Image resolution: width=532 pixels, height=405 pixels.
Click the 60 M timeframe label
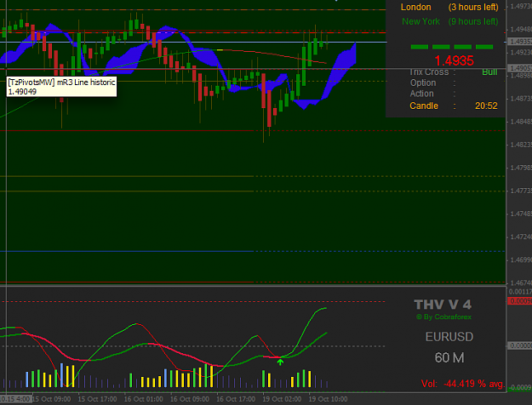click(x=449, y=358)
